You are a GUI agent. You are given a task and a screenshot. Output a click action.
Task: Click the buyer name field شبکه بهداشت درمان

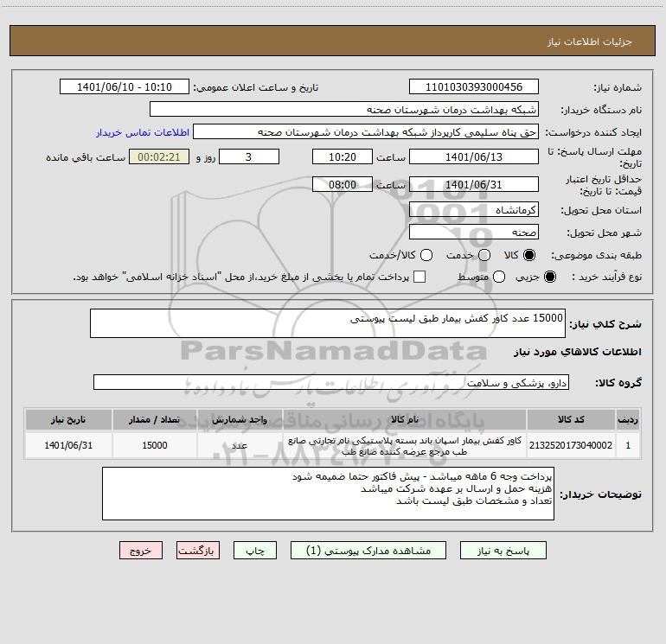(x=344, y=110)
